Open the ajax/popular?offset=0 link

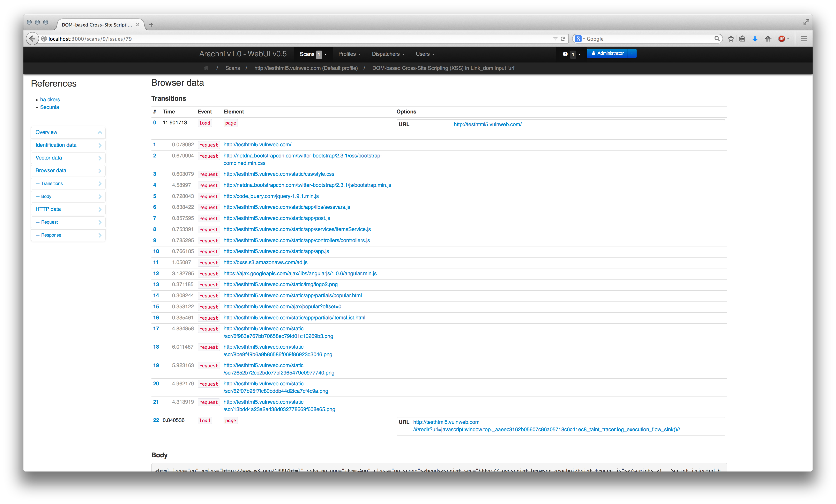coord(282,306)
